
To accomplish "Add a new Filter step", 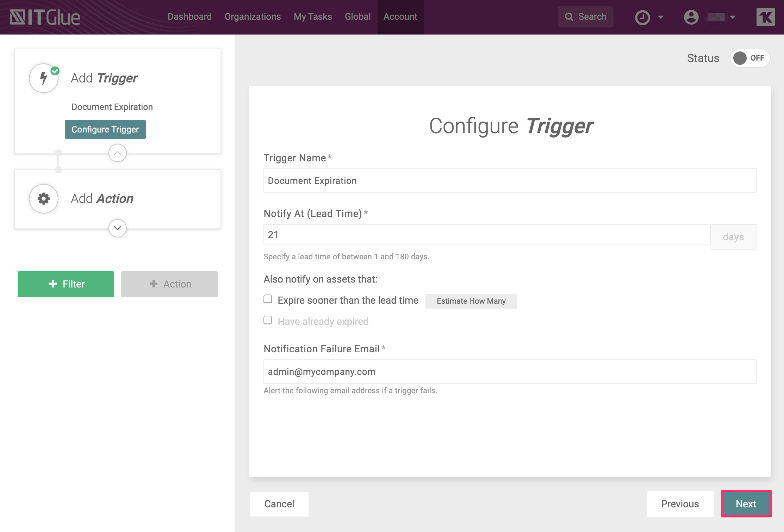I will [66, 284].
